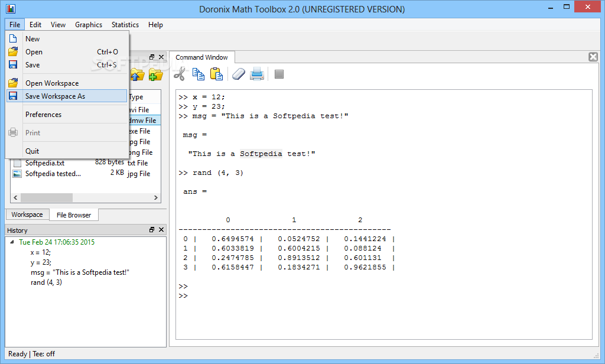The image size is (605, 364).
Task: Click the Type column header
Action: point(144,97)
